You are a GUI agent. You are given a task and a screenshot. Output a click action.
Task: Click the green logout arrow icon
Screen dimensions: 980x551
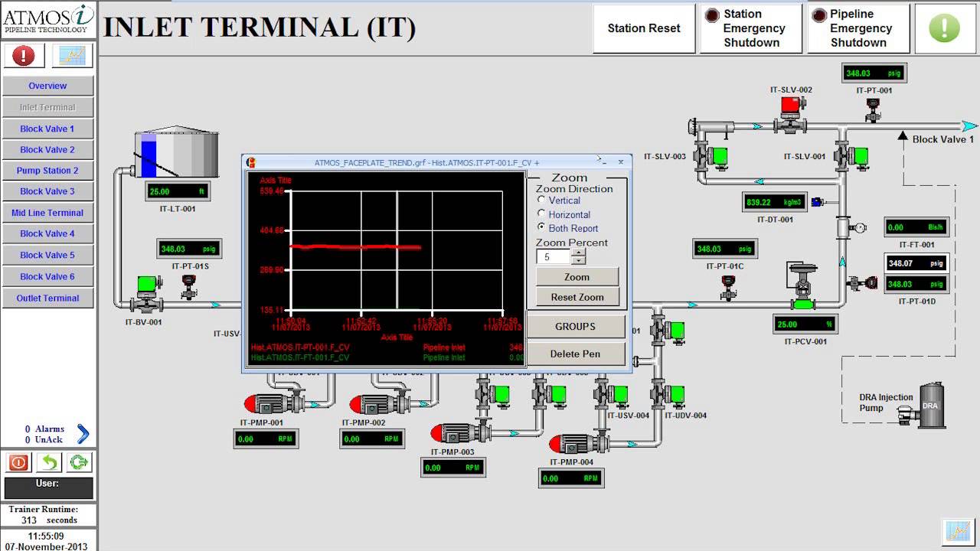79,462
